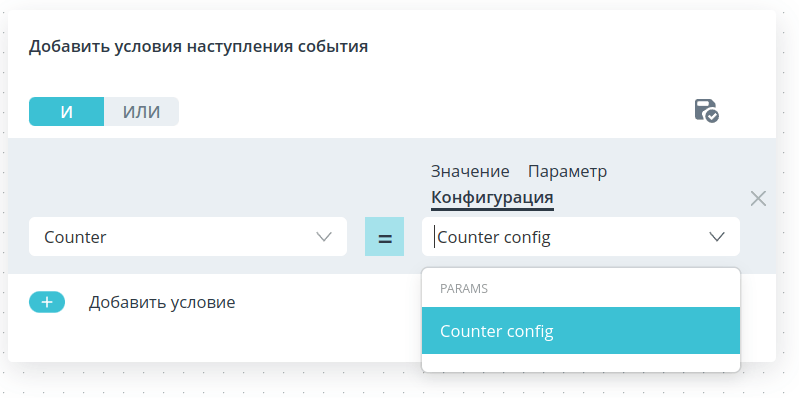Click the round plus icon to add a condition
This screenshot has width=799, height=398.
tap(47, 302)
